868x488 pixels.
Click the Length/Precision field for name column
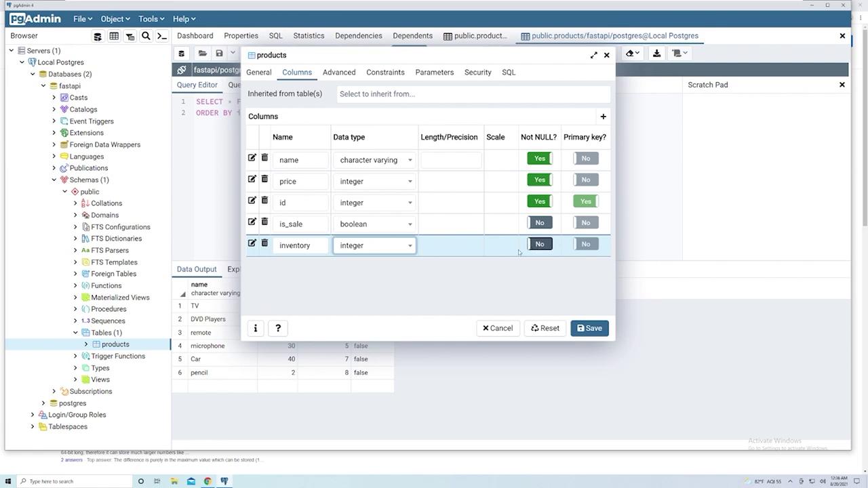(451, 160)
